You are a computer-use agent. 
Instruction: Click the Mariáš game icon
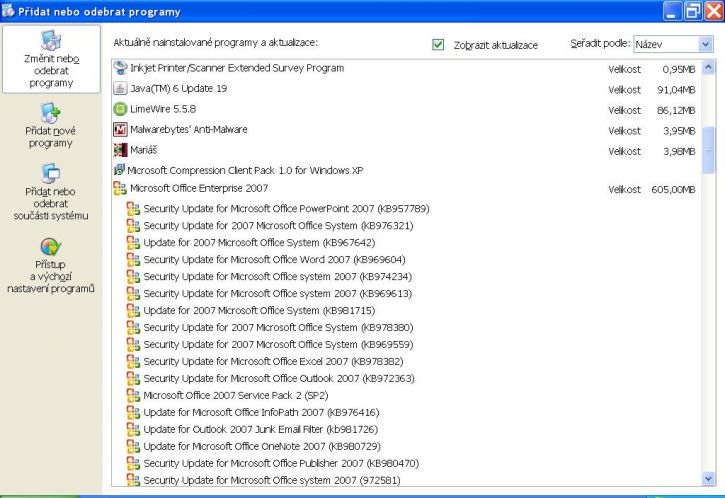pyautogui.click(x=120, y=150)
